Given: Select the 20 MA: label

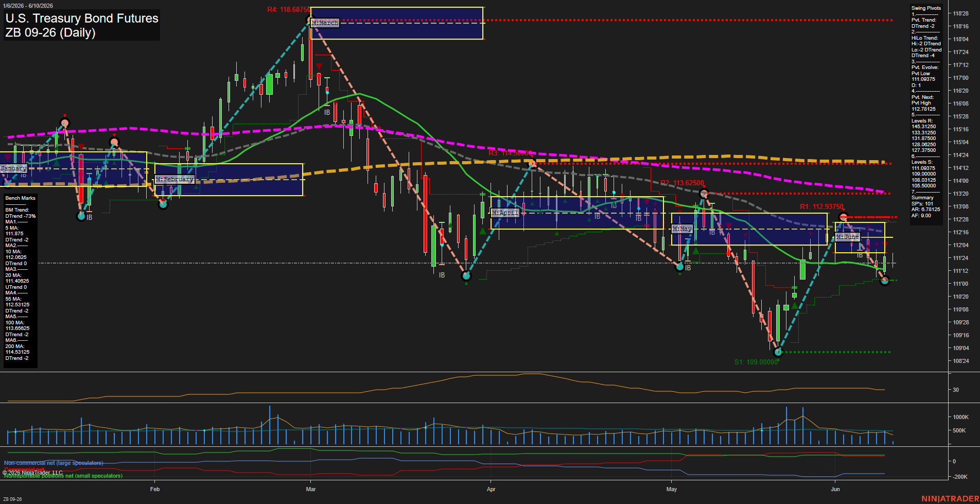Looking at the screenshot, I should tap(13, 275).
